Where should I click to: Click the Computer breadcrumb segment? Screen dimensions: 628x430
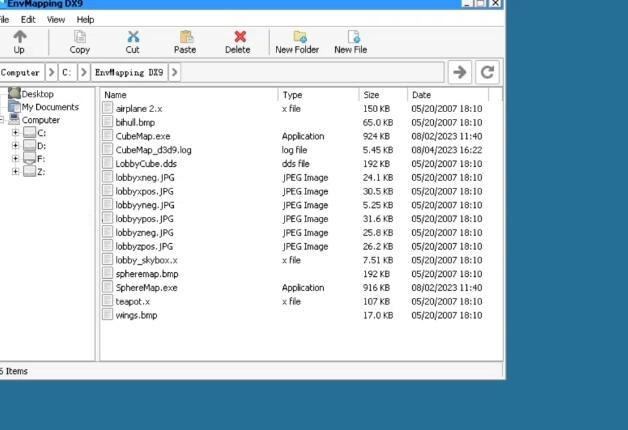pyautogui.click(x=21, y=72)
